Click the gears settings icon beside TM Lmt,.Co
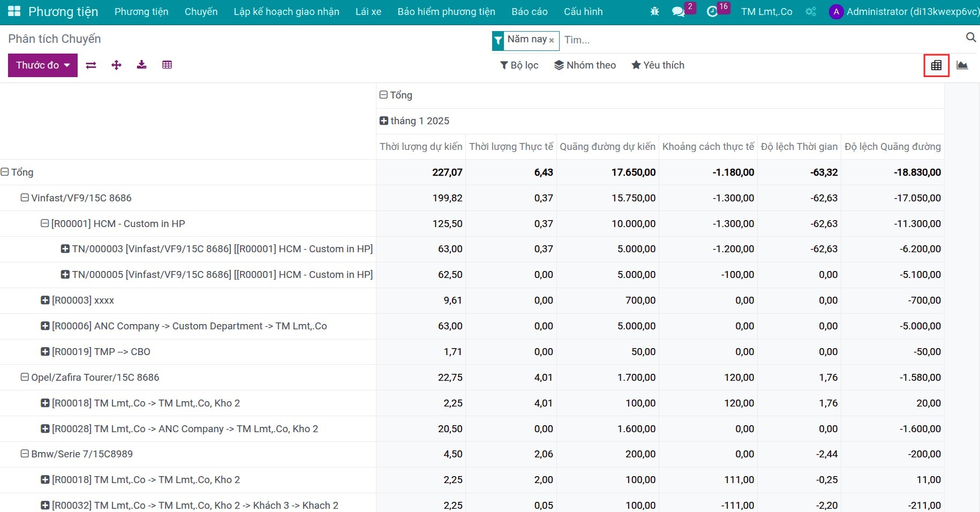The image size is (980, 512). [x=811, y=11]
